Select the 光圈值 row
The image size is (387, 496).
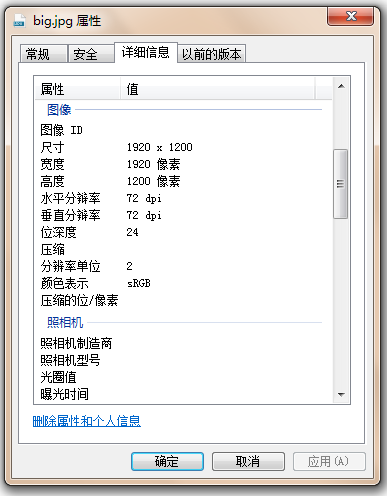pyautogui.click(x=183, y=377)
